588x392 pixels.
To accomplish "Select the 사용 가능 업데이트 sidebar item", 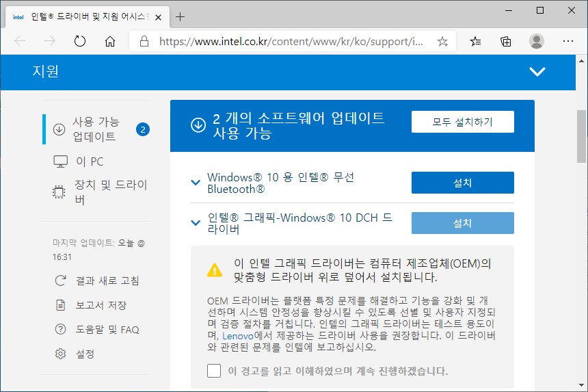I will pos(96,129).
